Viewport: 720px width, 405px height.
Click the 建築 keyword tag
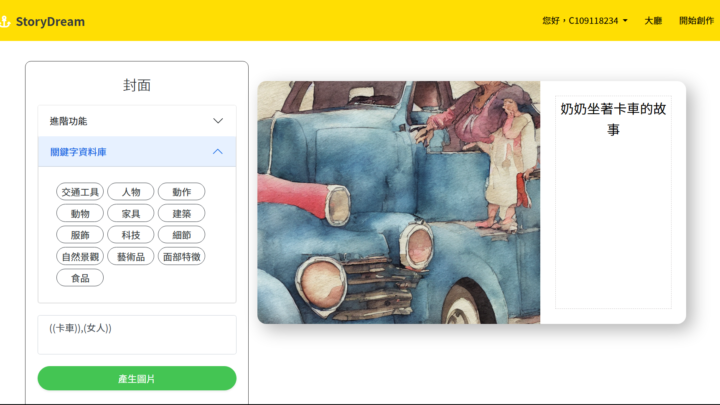click(x=181, y=213)
